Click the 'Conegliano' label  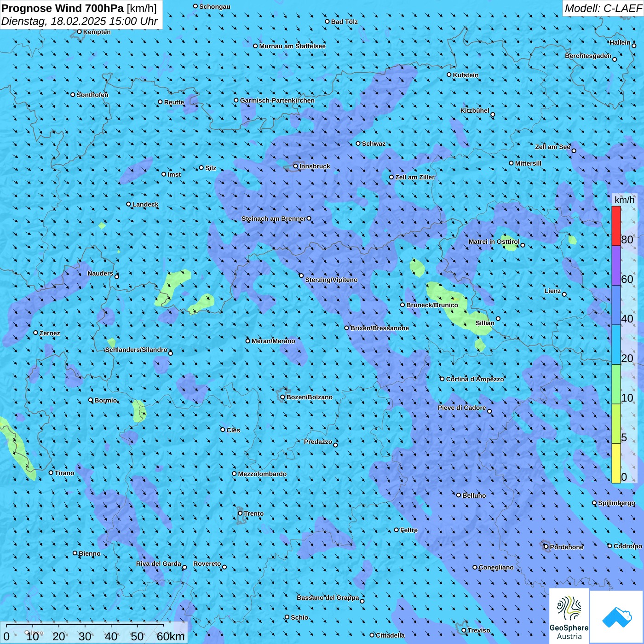tap(496, 567)
